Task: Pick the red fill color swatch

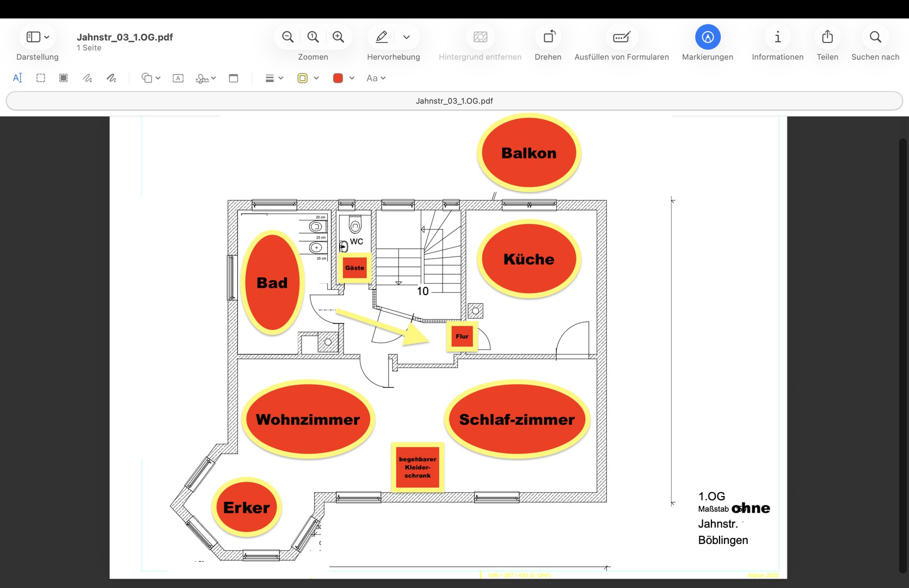Action: coord(338,78)
